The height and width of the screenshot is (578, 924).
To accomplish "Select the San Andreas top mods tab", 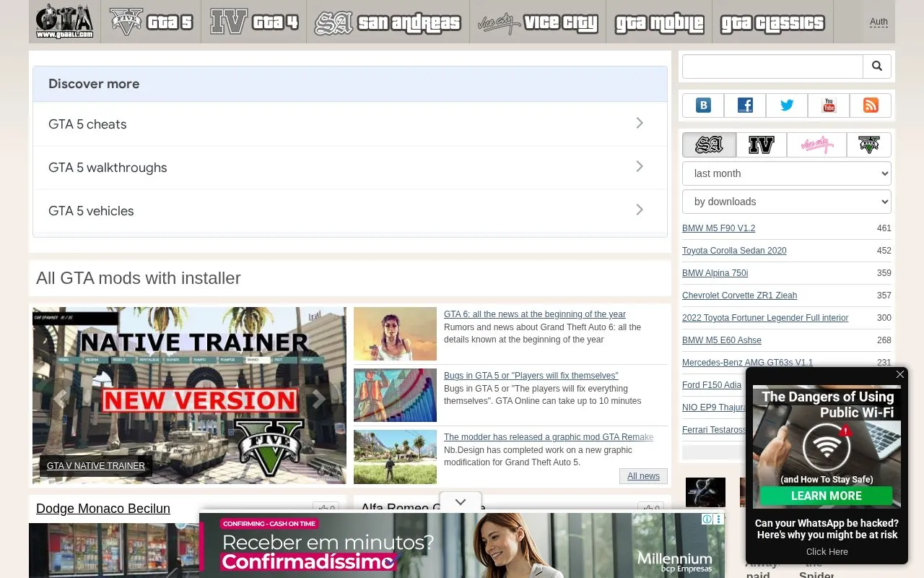I will pos(709,145).
